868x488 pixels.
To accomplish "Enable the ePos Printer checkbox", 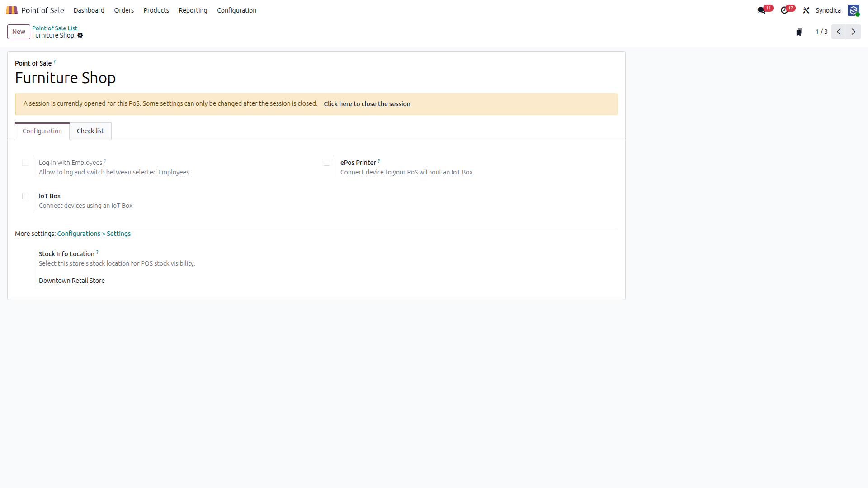I will click(327, 163).
